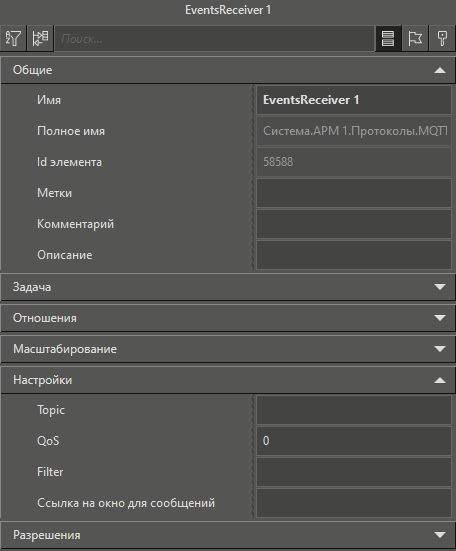Expand the Задача section arrow

tap(440, 287)
